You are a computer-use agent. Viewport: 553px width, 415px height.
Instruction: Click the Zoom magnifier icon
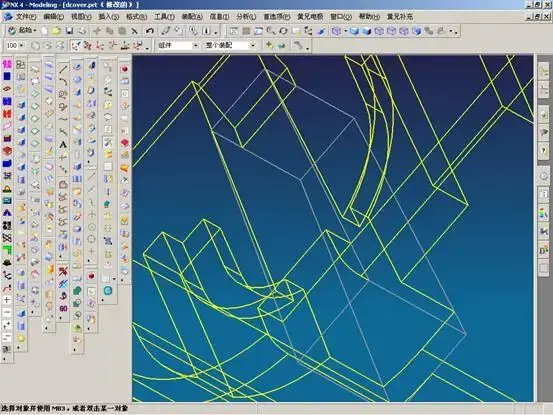(271, 31)
